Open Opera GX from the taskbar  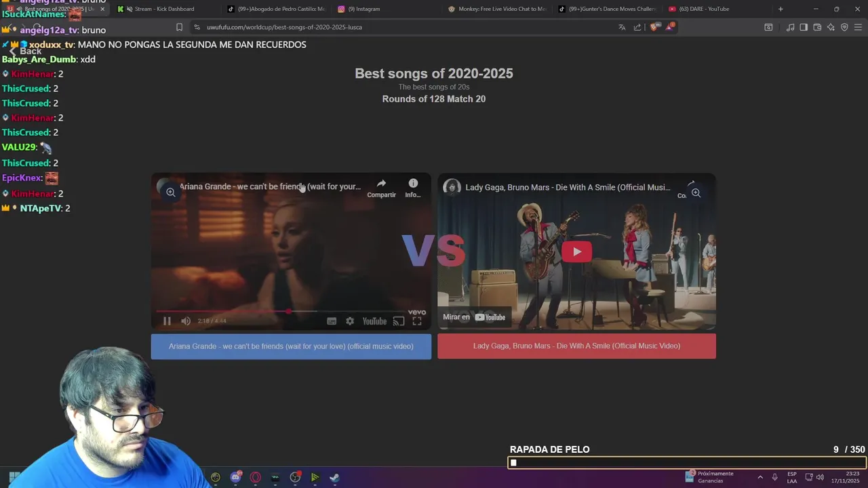pos(256,477)
